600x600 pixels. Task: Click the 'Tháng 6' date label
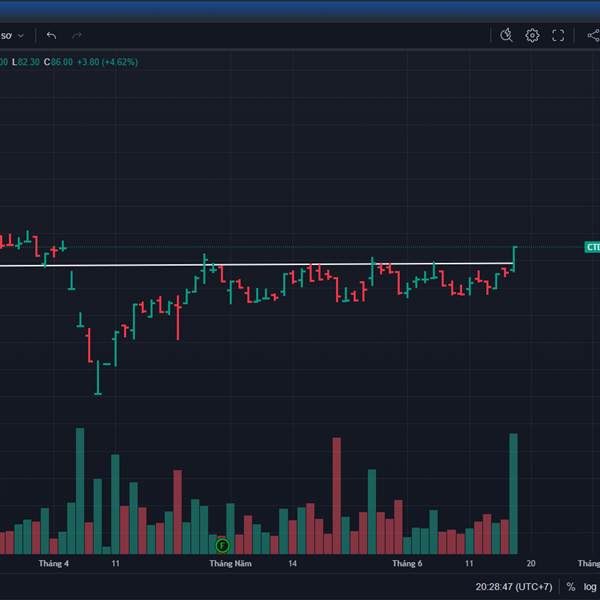[x=407, y=563]
